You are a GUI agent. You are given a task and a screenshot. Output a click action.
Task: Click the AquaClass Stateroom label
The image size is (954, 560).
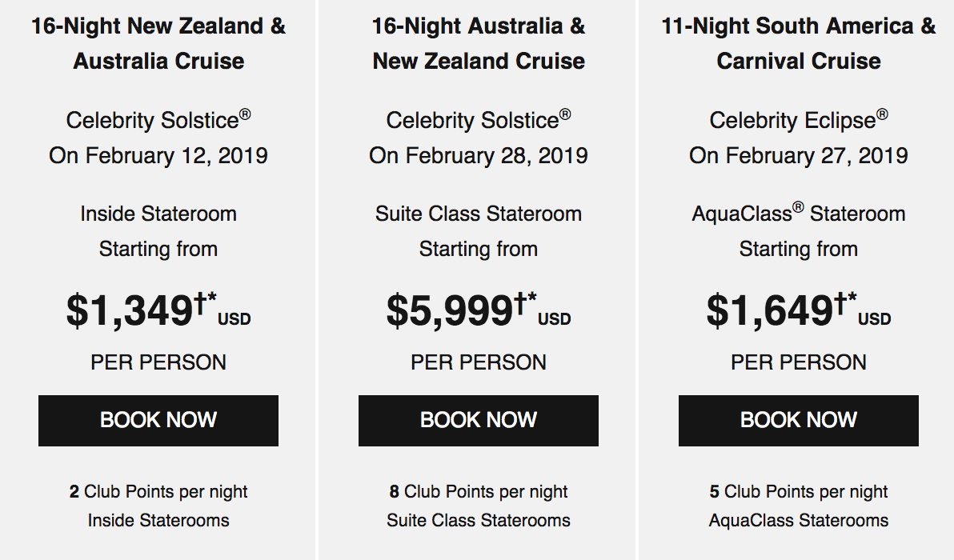click(798, 214)
